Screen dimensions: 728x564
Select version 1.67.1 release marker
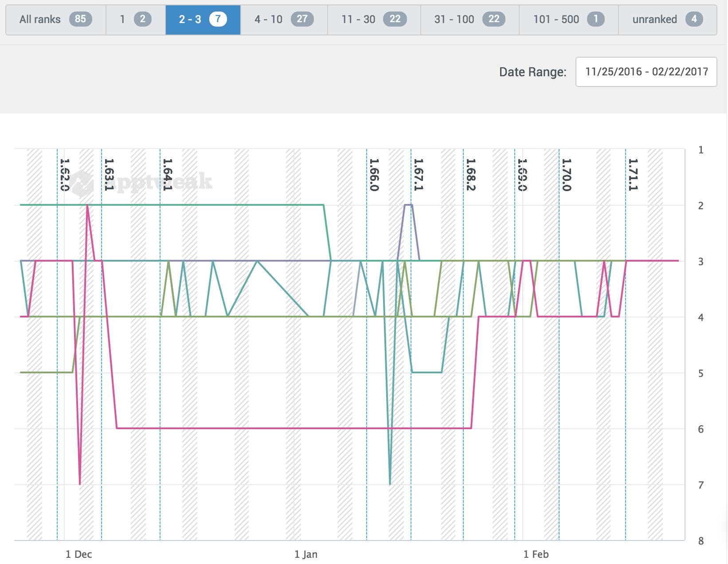[418, 175]
